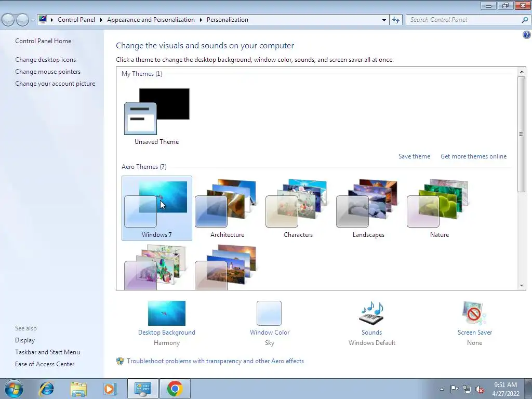Go forward with the Forward arrow button

point(22,20)
